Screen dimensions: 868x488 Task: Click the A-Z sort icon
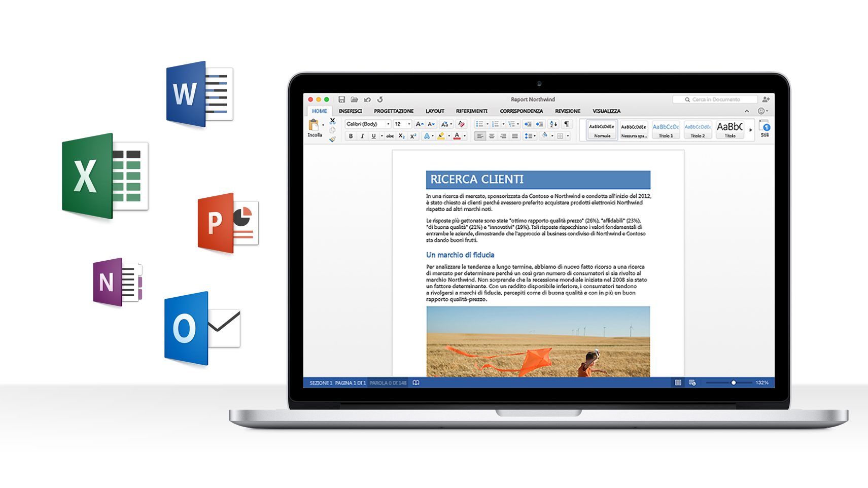click(553, 124)
